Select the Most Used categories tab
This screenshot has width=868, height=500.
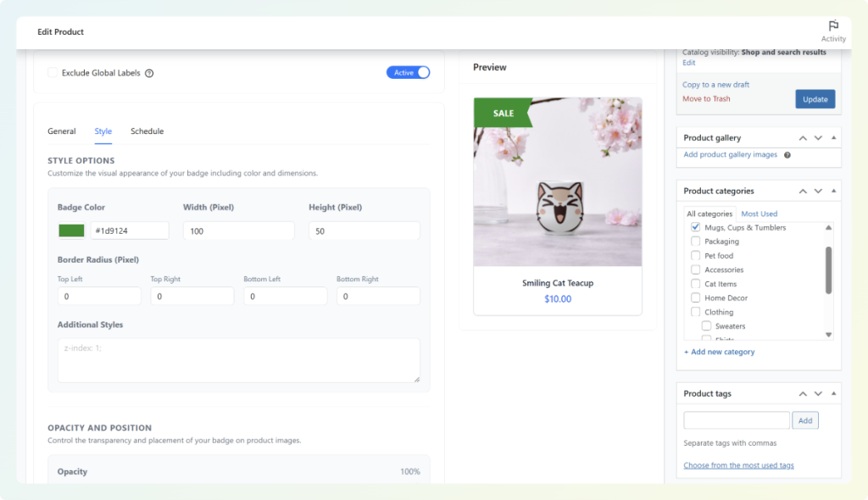[759, 214]
